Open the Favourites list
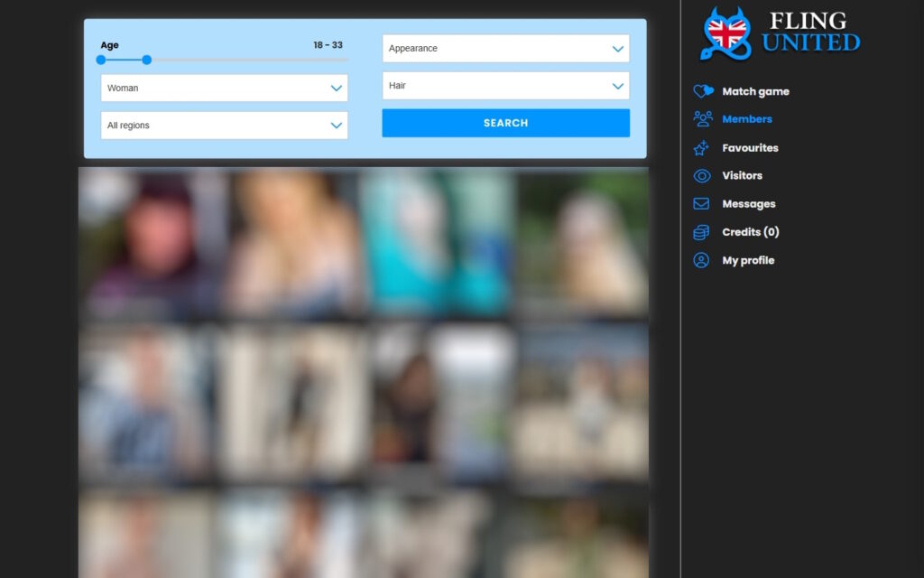The width and height of the screenshot is (924, 578). (x=750, y=147)
